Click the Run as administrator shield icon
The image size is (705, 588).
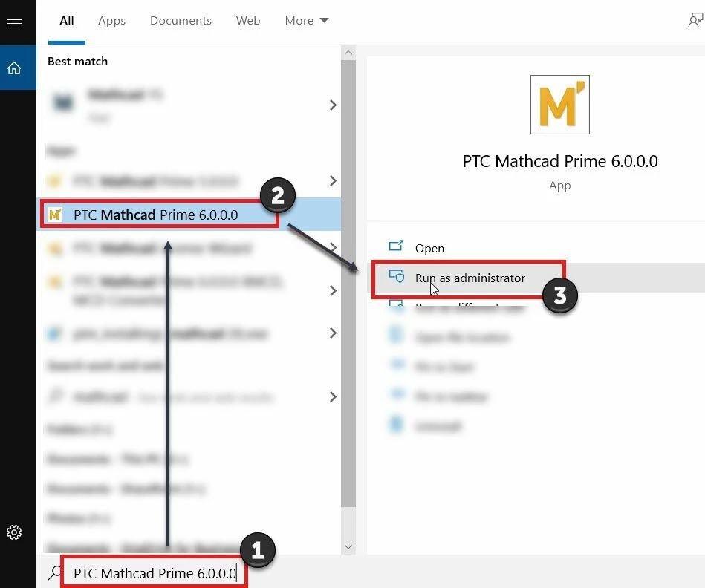(x=397, y=275)
